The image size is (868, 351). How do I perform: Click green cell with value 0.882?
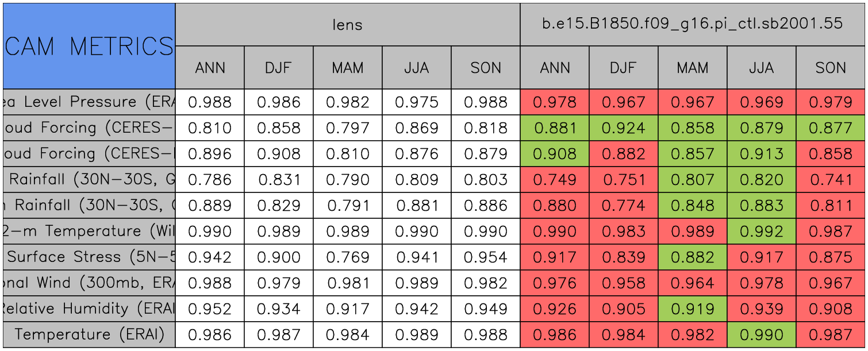tap(692, 257)
